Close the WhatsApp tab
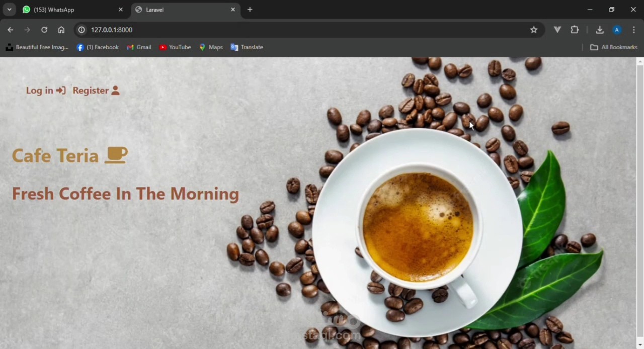Image resolution: width=644 pixels, height=349 pixels. 120,10
